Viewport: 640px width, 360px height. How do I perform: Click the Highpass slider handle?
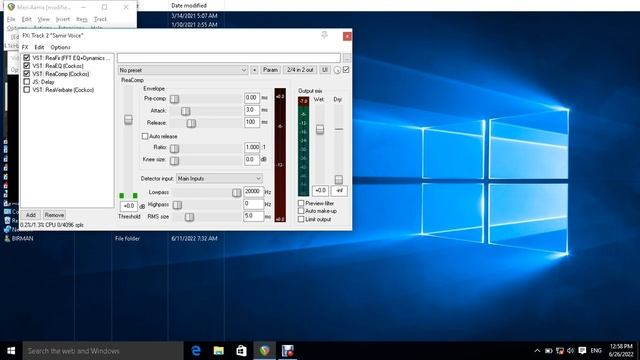177,205
